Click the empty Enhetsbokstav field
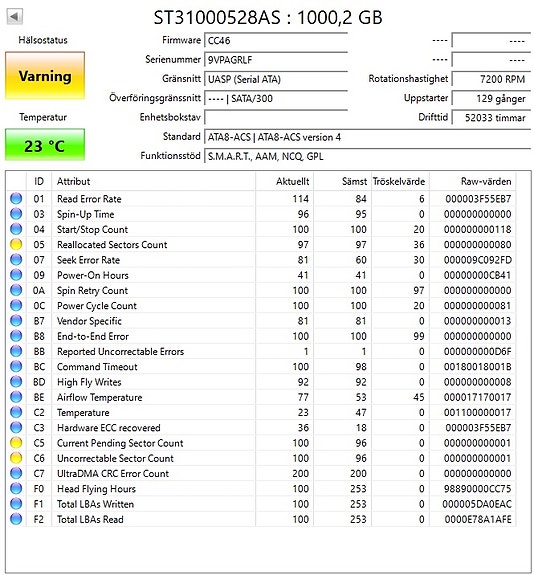Viewport: 534px width, 575px height. 276,117
